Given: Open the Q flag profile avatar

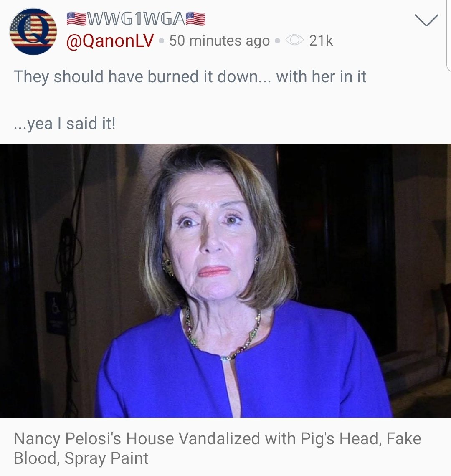Looking at the screenshot, I should (x=33, y=31).
